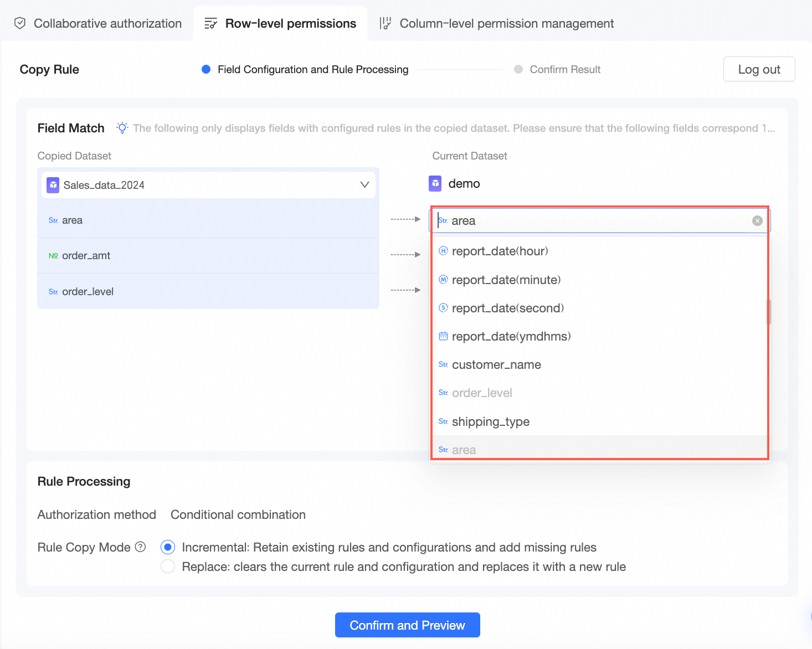Expand the Sales_data_2024 dataset dropdown

tap(364, 185)
